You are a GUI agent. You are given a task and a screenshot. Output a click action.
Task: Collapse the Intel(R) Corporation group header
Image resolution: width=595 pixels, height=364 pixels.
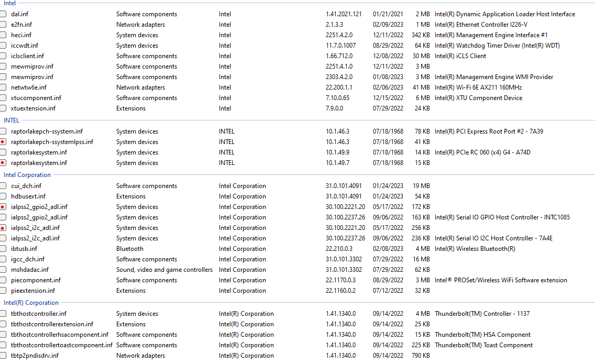tap(31, 303)
